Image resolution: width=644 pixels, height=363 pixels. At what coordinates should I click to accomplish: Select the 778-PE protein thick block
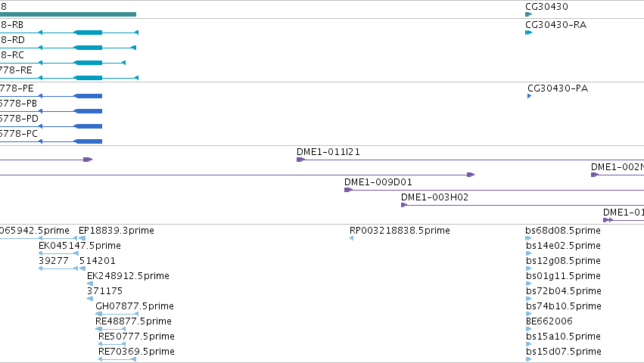click(x=88, y=96)
